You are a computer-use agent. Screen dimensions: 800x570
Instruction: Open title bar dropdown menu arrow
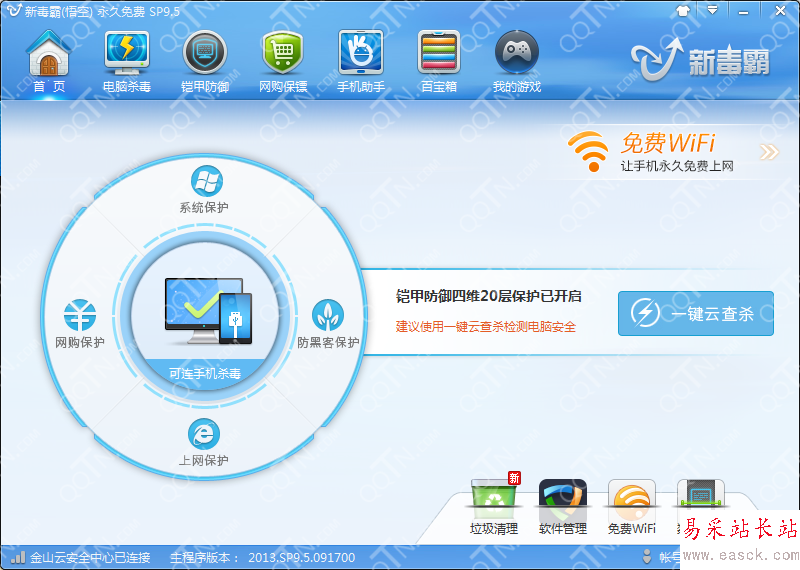pos(712,10)
